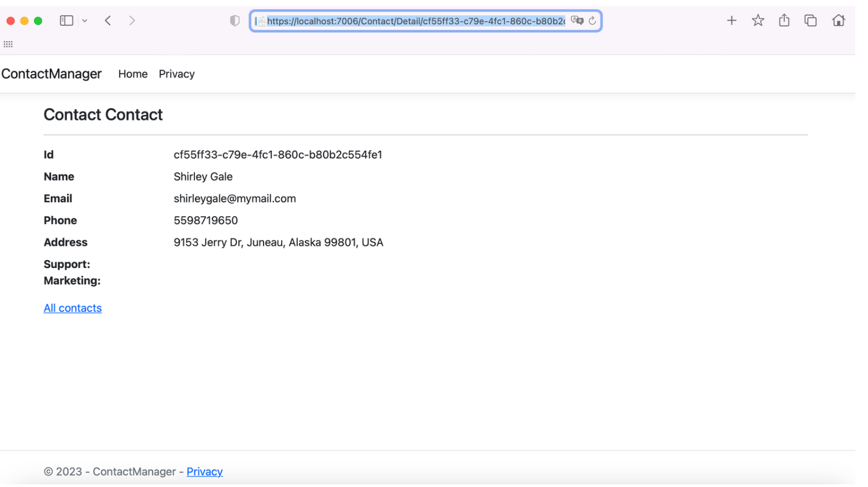Go back to the previous page
The width and height of the screenshot is (868, 487).
tap(108, 21)
